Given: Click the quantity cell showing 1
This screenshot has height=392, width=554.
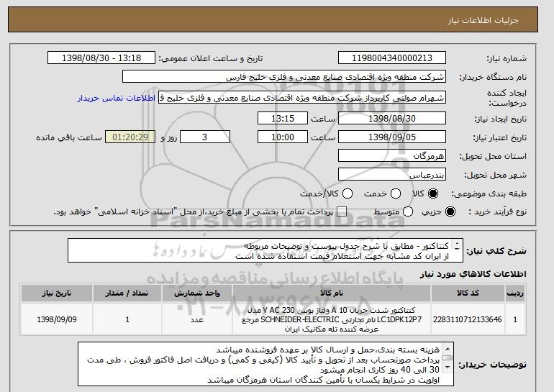Looking at the screenshot, I should pos(127,319).
